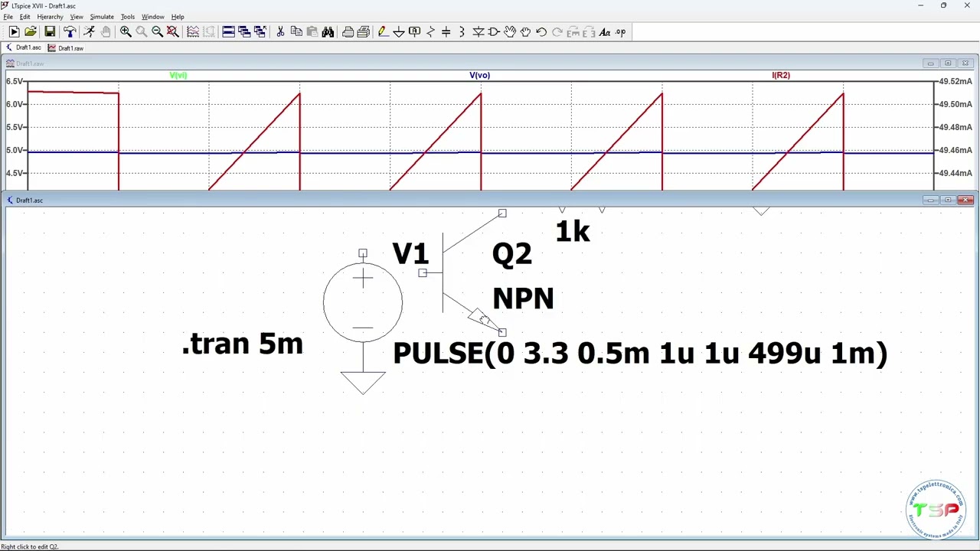
Task: Select the Zoom Out magnifier icon
Action: pos(157,32)
